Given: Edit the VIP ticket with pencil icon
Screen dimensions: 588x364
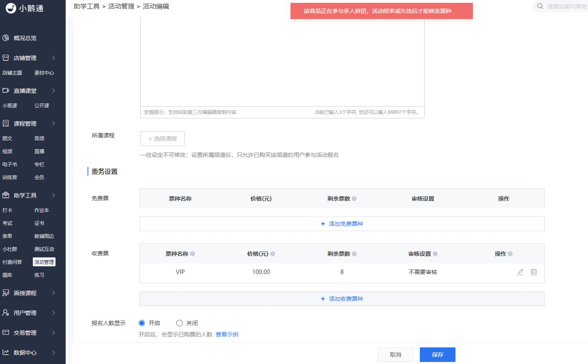Looking at the screenshot, I should (520, 272).
